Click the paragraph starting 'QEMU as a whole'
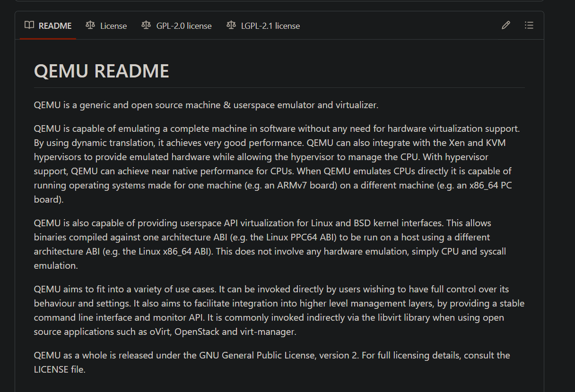Viewport: 575px width, 392px height. (x=272, y=362)
